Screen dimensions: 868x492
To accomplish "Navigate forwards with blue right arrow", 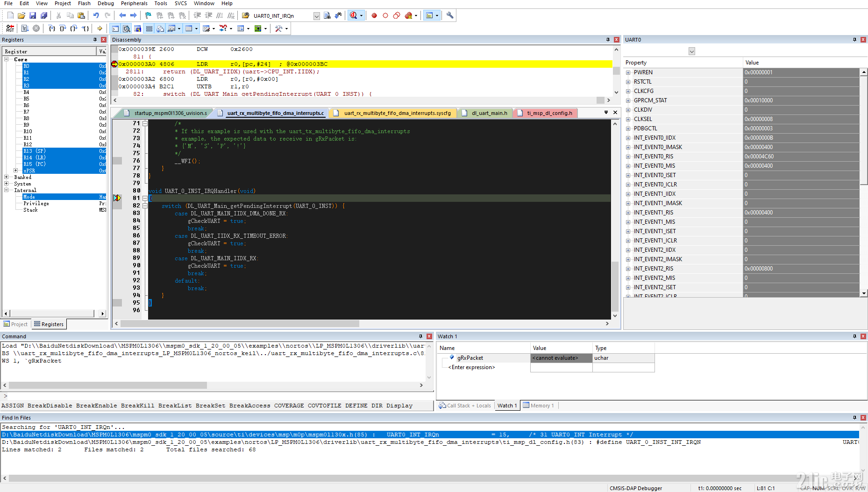I will pos(134,15).
